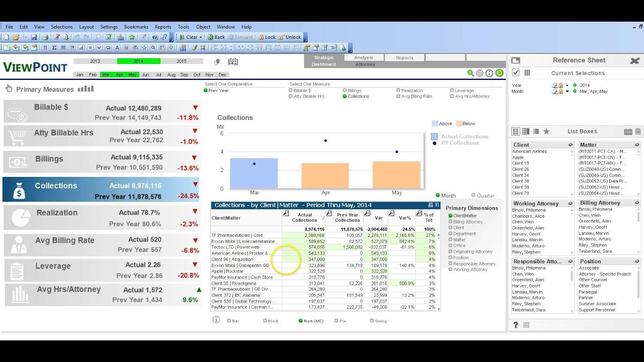
Task: Switch to the Reports tab
Action: pyautogui.click(x=405, y=58)
